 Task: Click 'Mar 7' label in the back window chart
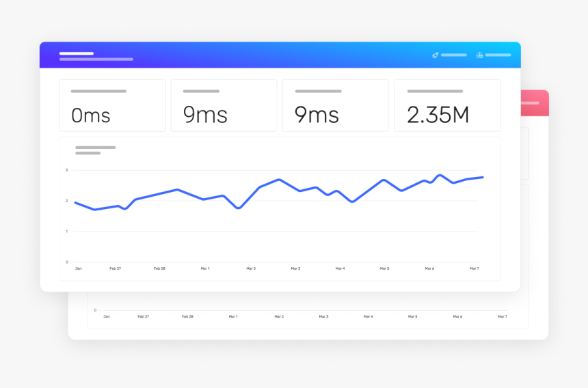(503, 316)
